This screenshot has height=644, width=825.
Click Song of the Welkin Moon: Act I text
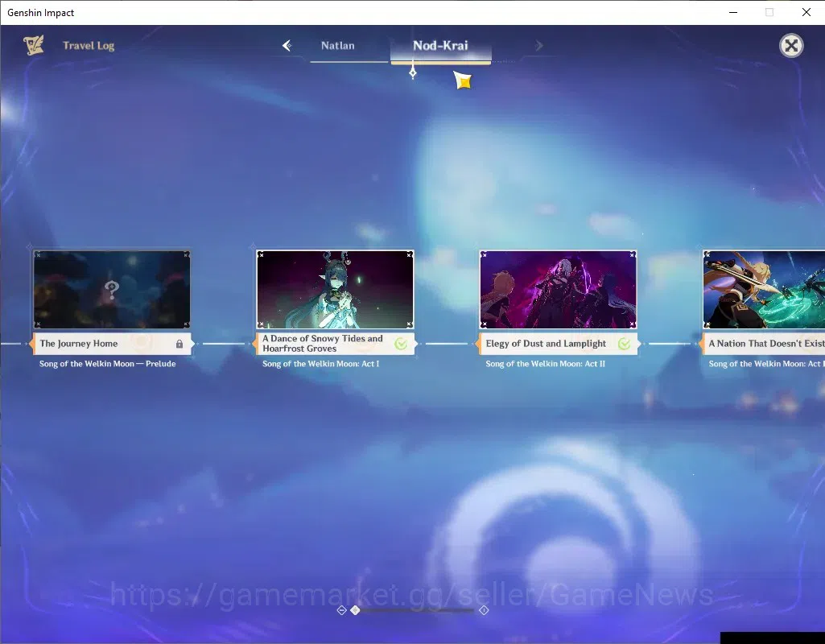point(320,364)
